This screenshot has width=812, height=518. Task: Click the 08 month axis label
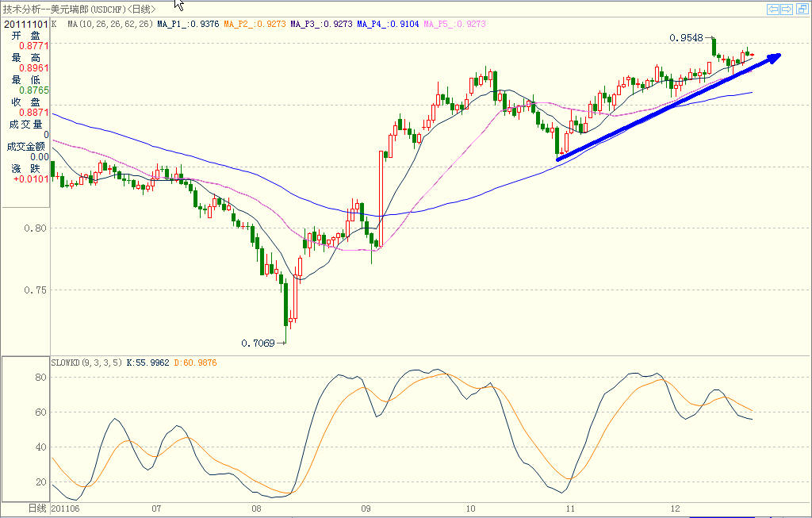pos(256,508)
